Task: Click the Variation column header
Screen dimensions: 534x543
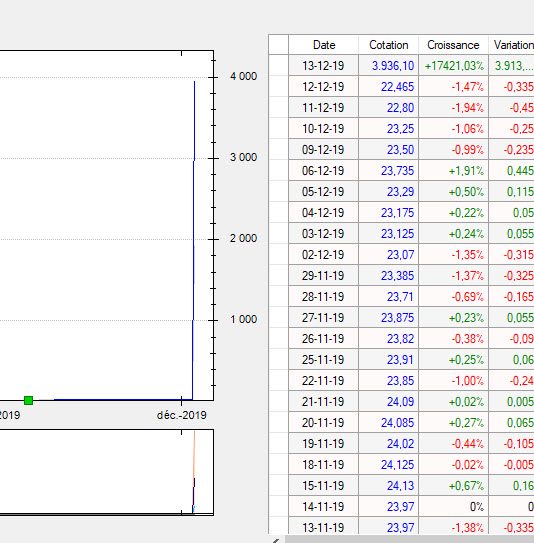Action: (511, 45)
